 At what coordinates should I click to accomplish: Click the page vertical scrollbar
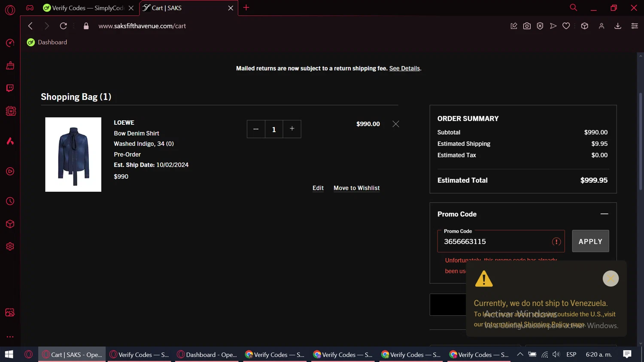(x=641, y=142)
